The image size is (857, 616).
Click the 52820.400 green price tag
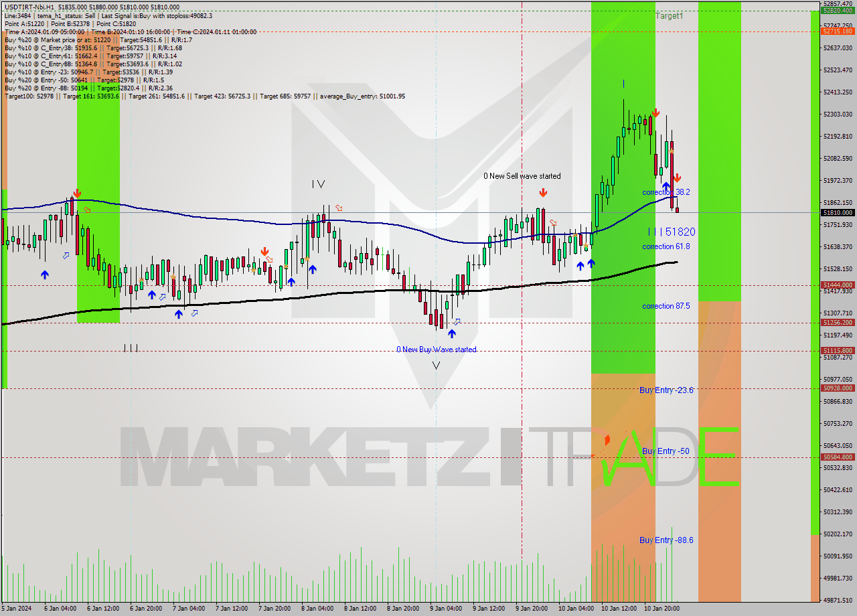tap(838, 11)
